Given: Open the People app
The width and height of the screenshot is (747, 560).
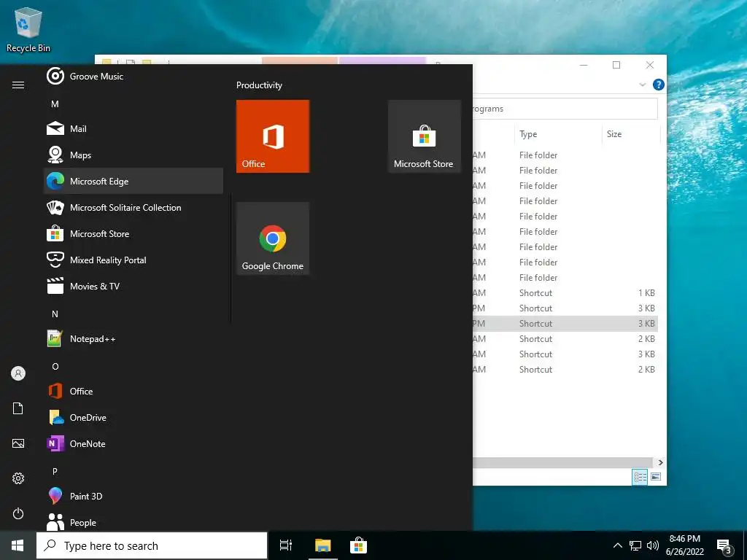Looking at the screenshot, I should click(x=133, y=522).
